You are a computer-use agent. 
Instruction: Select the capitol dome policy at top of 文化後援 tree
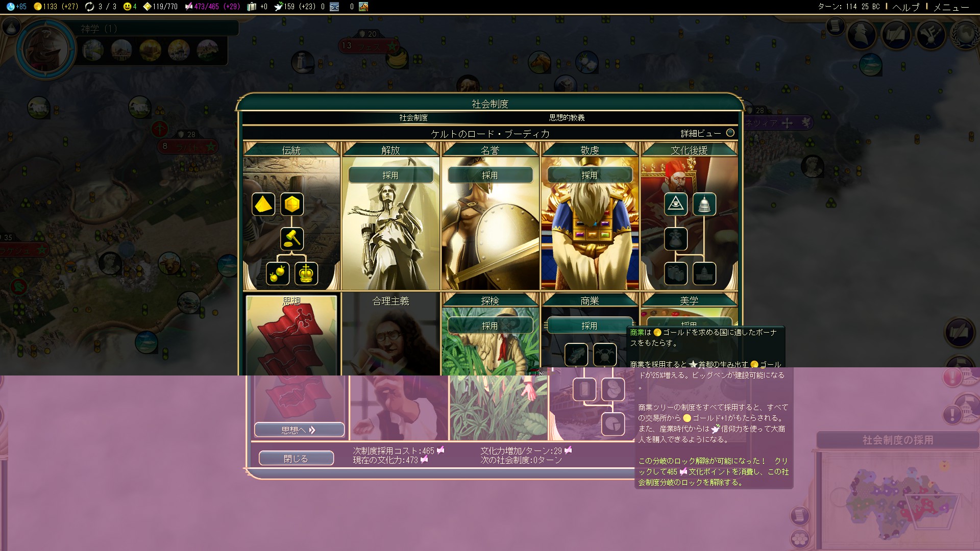pyautogui.click(x=704, y=205)
